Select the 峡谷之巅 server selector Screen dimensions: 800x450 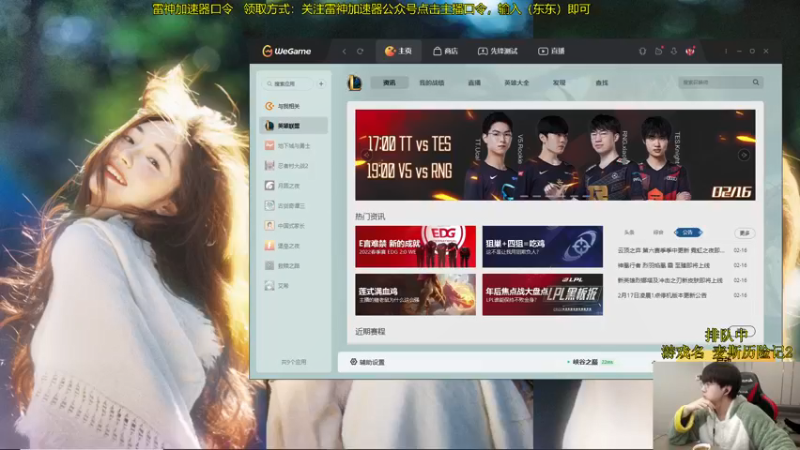pyautogui.click(x=590, y=362)
